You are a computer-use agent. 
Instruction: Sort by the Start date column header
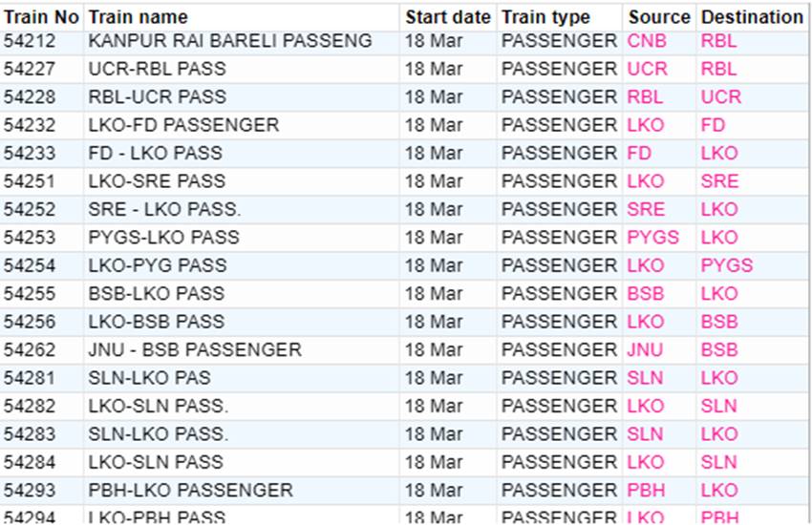pyautogui.click(x=447, y=17)
